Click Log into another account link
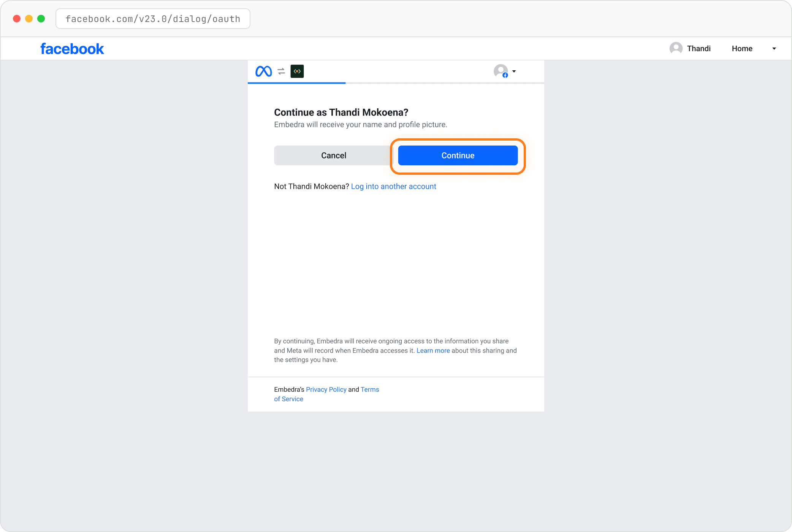Viewport: 792px width, 532px height. pyautogui.click(x=393, y=187)
